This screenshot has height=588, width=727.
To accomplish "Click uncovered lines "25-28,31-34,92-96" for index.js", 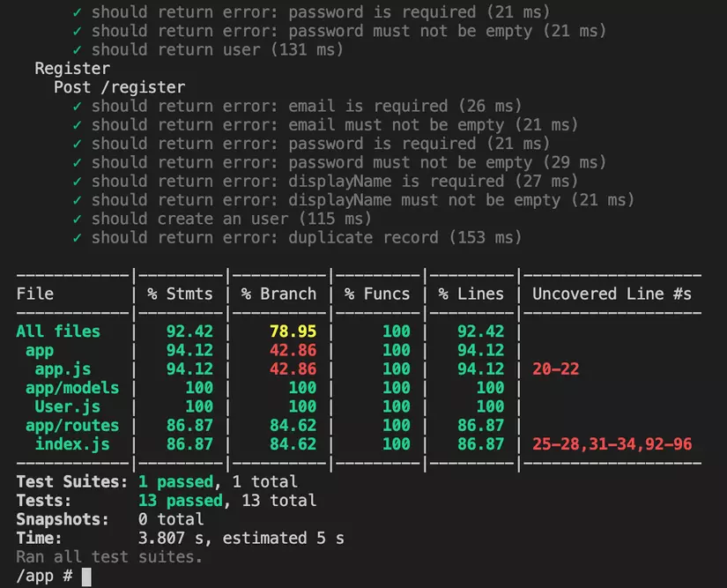I will (612, 444).
